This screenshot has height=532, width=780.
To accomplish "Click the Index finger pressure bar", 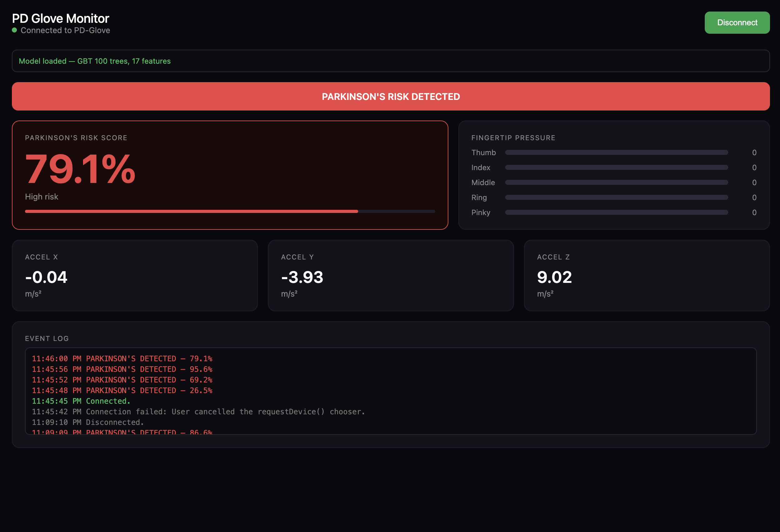I will click(616, 167).
